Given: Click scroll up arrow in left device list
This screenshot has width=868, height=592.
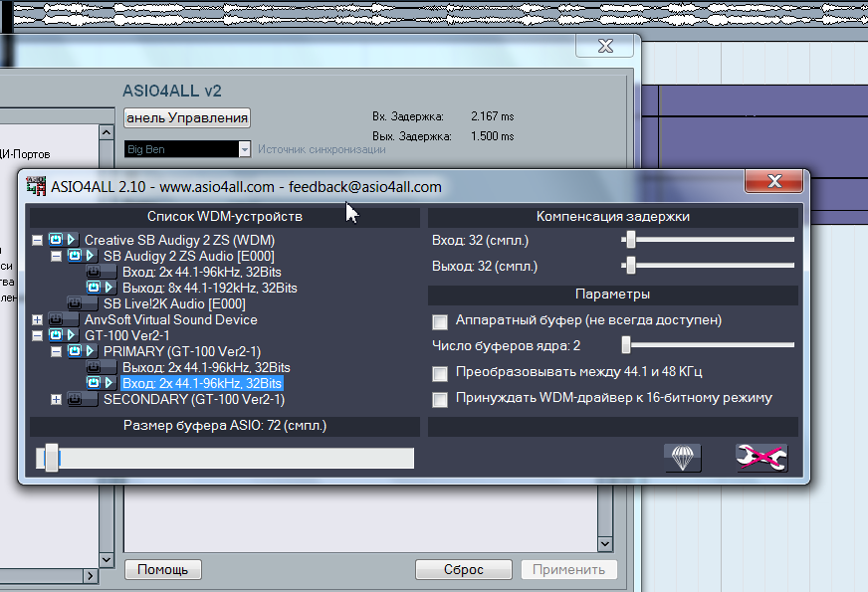Looking at the screenshot, I should (x=107, y=132).
